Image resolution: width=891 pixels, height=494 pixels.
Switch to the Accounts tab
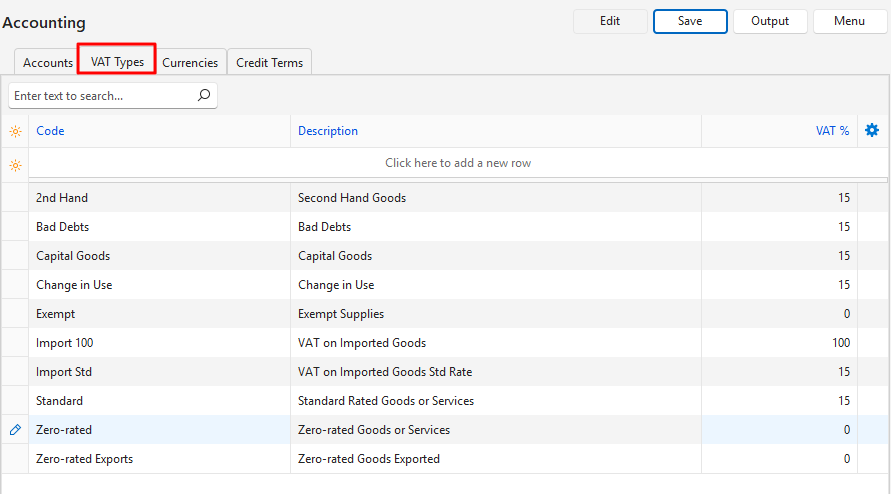coord(48,62)
